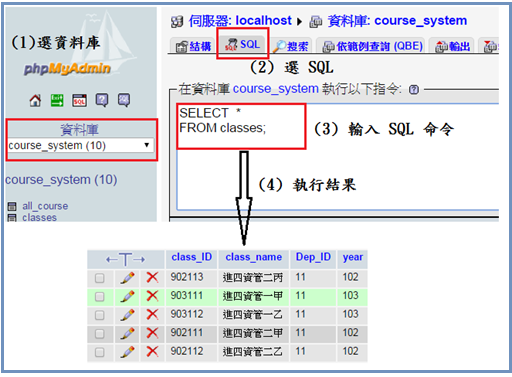The image size is (512, 377).
Task: Edit row 902112 with pencil icon
Action: [127, 352]
